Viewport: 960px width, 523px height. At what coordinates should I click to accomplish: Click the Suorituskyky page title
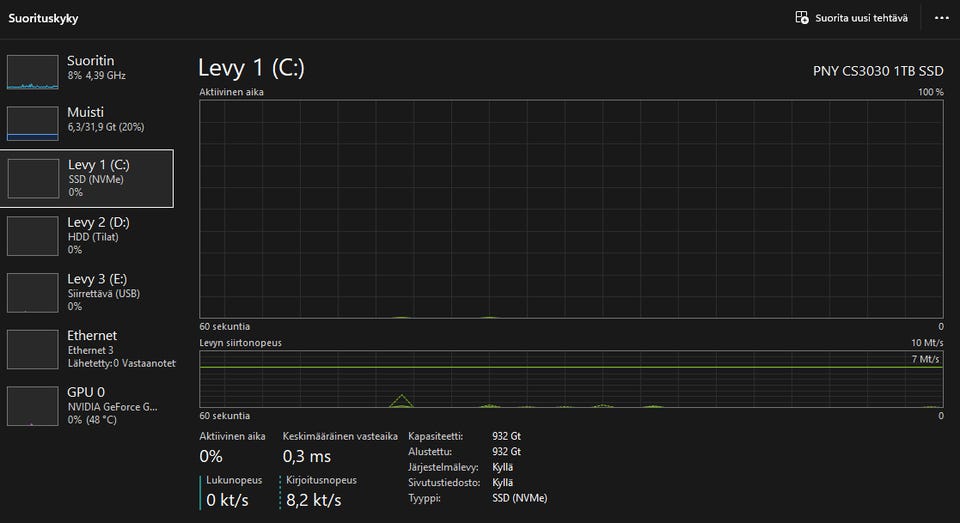click(43, 18)
